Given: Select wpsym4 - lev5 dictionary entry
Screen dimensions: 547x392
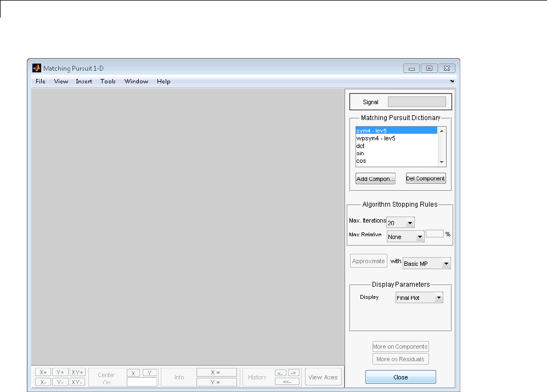Looking at the screenshot, I should 396,138.
